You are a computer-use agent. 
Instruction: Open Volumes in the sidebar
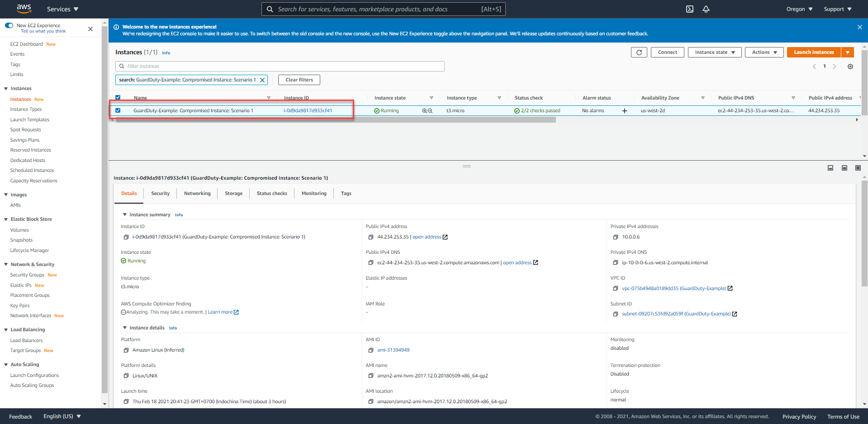tap(19, 230)
